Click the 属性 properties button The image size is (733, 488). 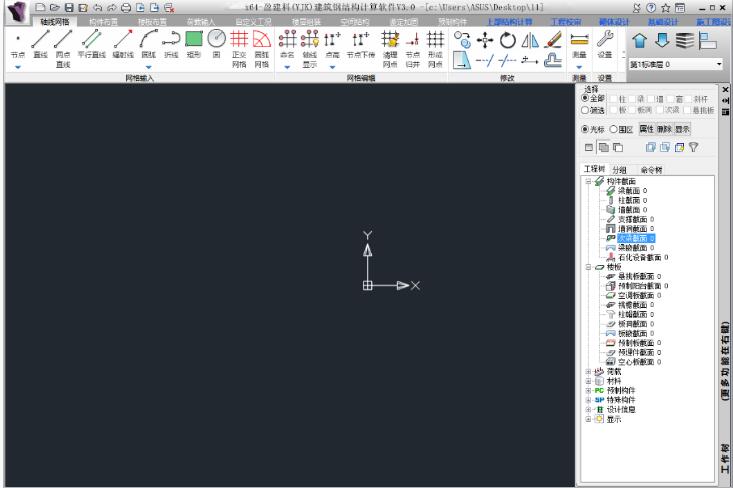(x=646, y=129)
